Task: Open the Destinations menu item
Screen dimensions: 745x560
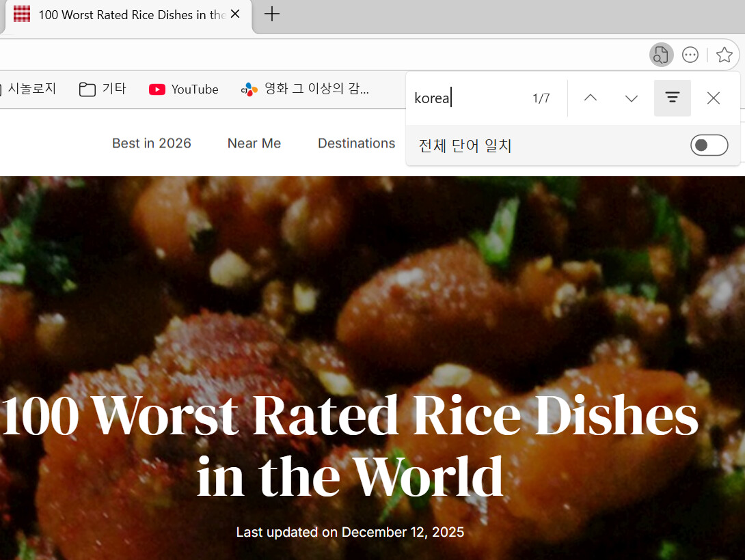Action: point(356,143)
